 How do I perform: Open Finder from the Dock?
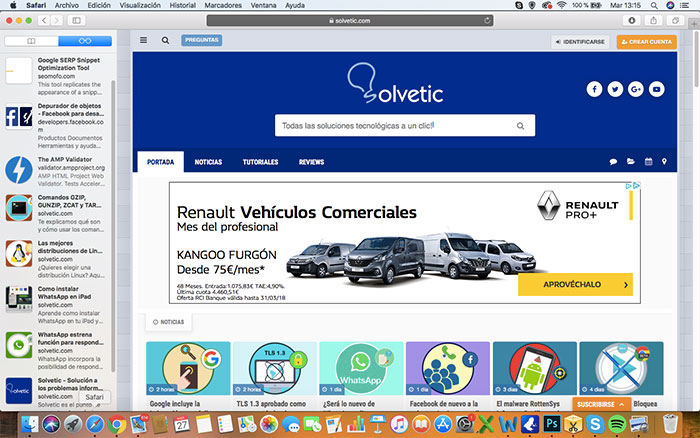(29, 424)
